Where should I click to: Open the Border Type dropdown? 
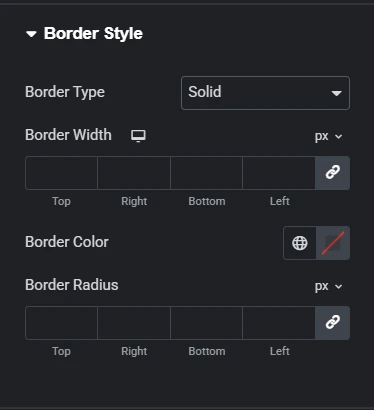click(265, 93)
